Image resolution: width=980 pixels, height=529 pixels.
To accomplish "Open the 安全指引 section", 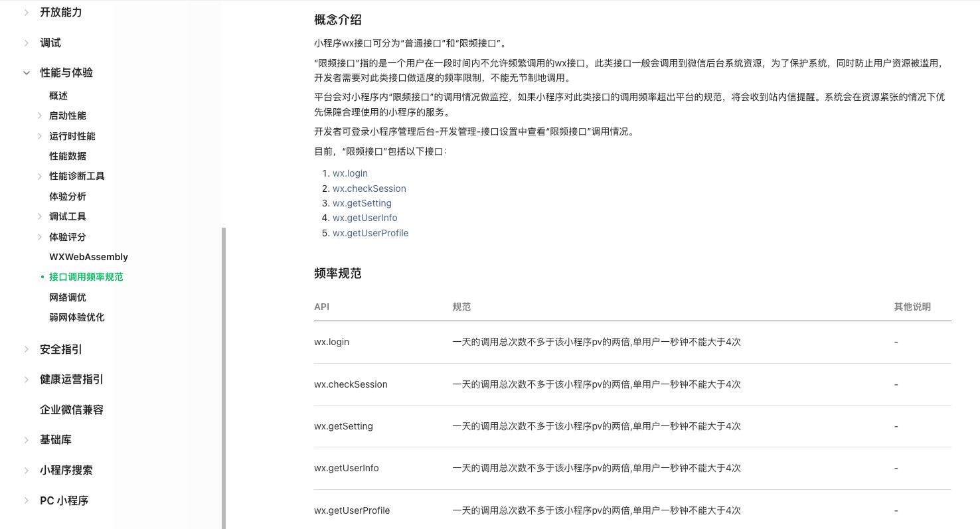I will point(61,349).
